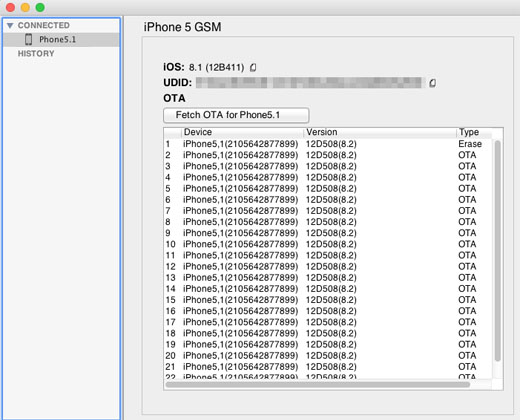The height and width of the screenshot is (420, 520).
Task: Click Fetch OTA for Phone5.1 button
Action: pyautogui.click(x=236, y=115)
